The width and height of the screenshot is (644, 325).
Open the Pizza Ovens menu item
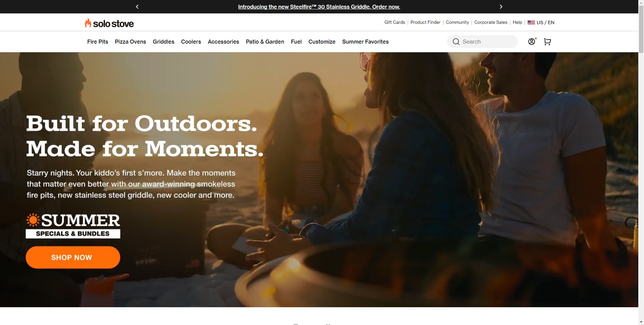tap(130, 42)
